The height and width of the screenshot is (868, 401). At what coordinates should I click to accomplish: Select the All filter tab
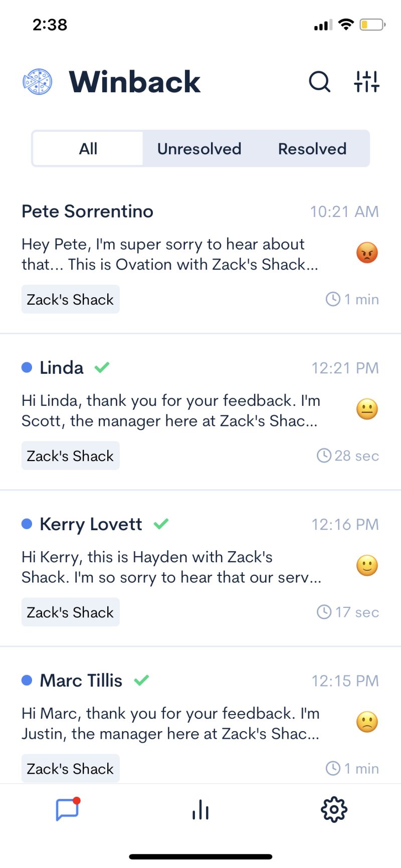[x=88, y=149]
